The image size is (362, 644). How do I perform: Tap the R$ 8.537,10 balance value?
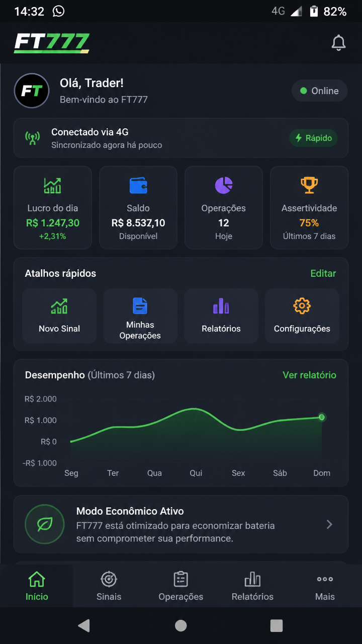point(138,223)
